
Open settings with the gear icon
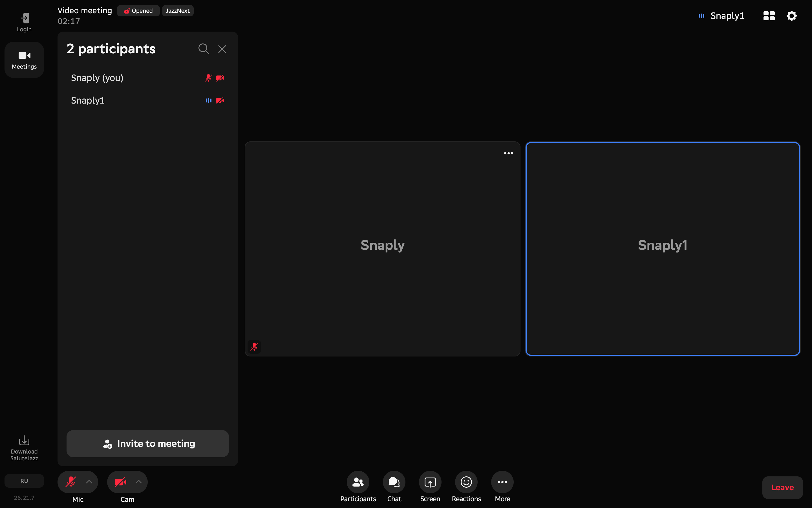(791, 16)
